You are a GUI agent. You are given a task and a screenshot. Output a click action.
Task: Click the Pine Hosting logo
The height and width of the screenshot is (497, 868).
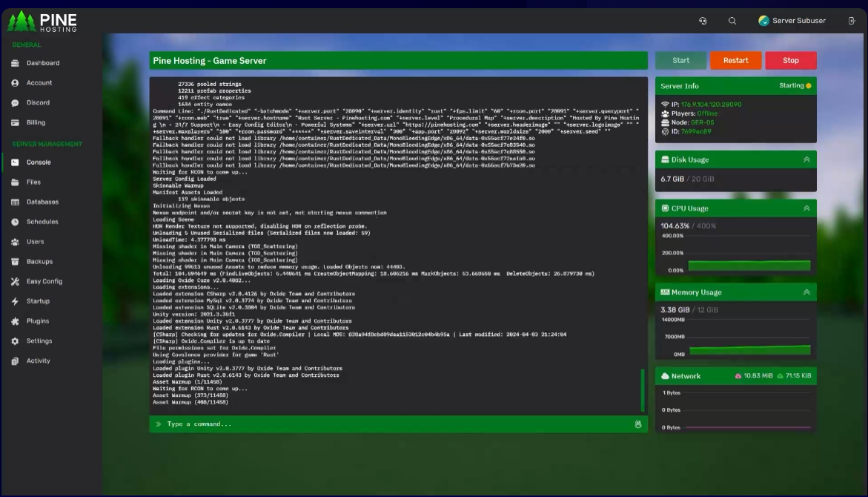coord(42,22)
